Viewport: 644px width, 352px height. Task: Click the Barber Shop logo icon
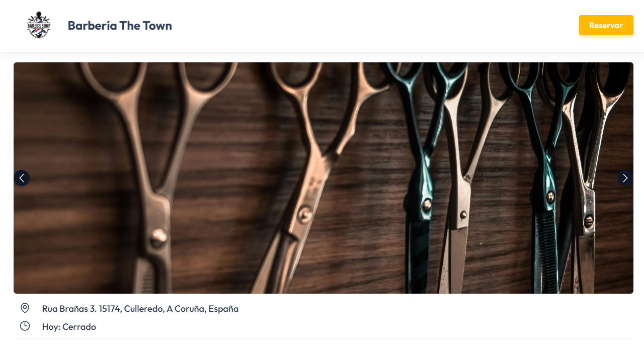(x=39, y=25)
